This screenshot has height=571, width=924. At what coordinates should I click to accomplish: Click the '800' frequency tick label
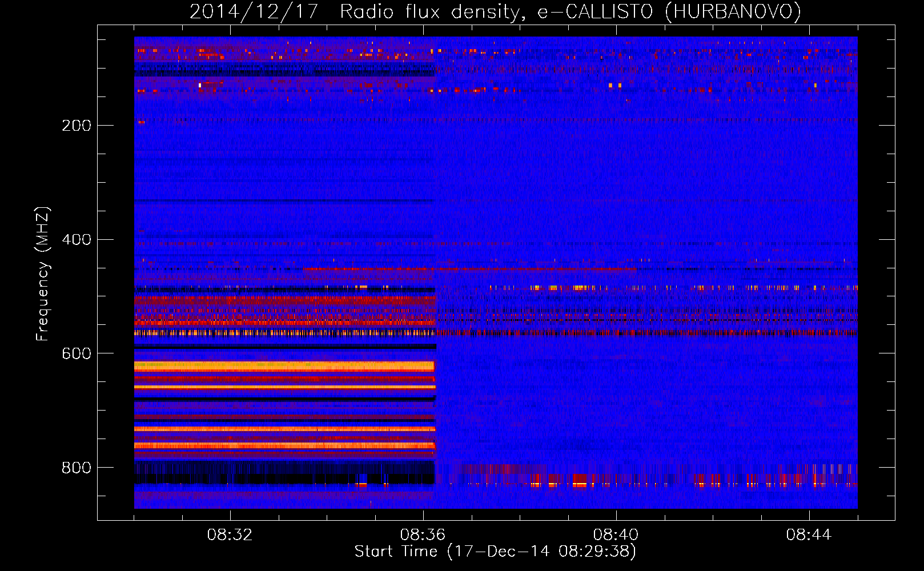click(x=77, y=468)
